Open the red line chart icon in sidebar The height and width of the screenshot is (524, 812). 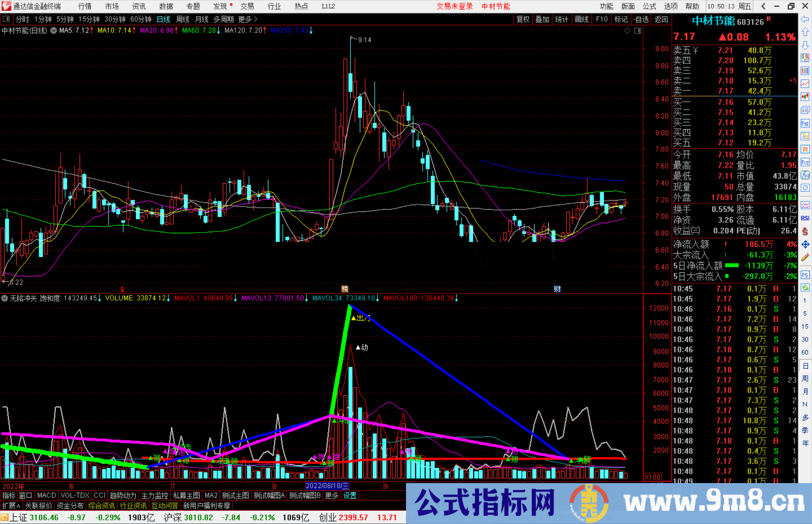coord(805,84)
